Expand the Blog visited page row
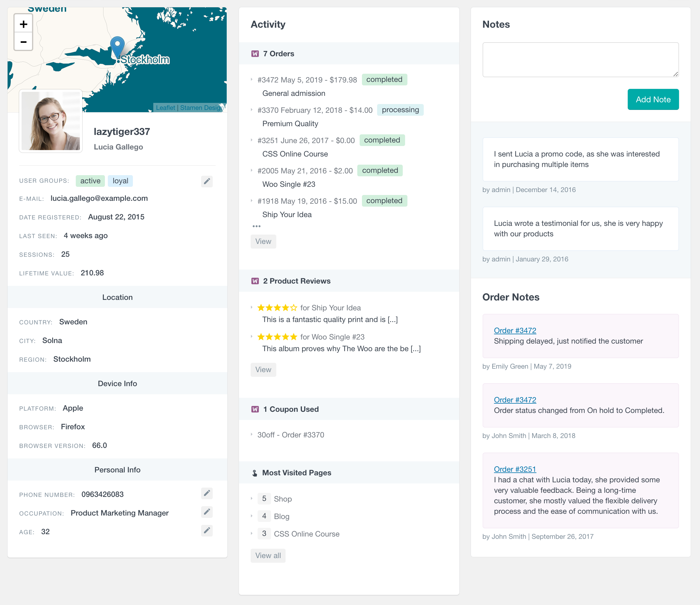 252,516
